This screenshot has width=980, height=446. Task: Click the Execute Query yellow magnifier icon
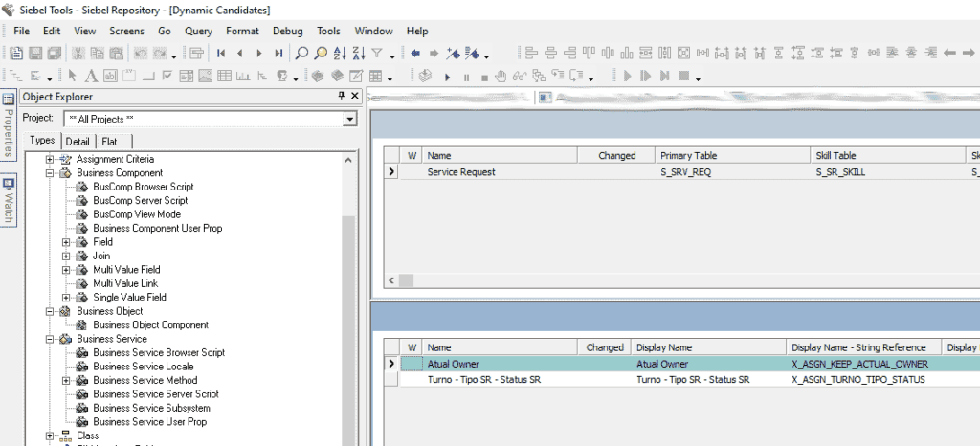pos(321,54)
